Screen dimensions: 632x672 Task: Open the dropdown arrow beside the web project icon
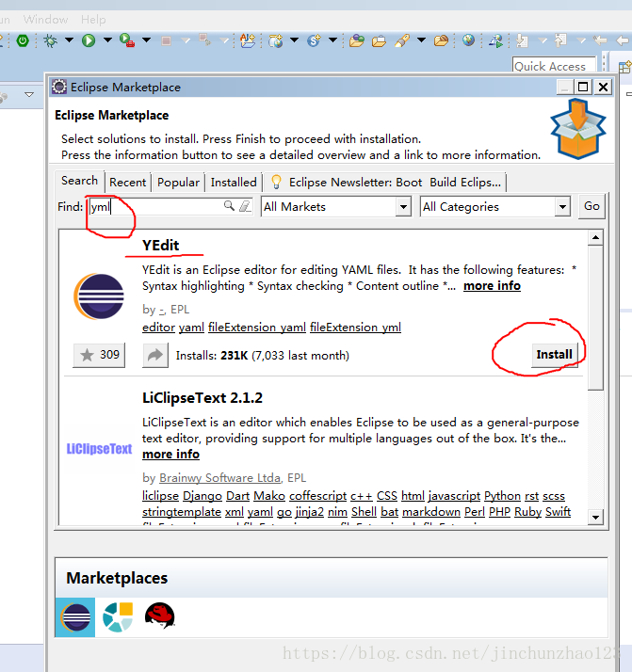point(295,40)
